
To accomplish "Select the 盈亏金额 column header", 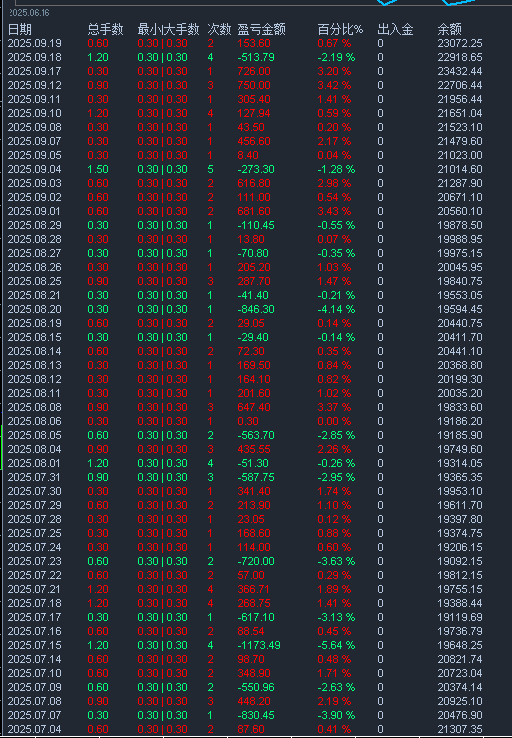I will (x=261, y=30).
